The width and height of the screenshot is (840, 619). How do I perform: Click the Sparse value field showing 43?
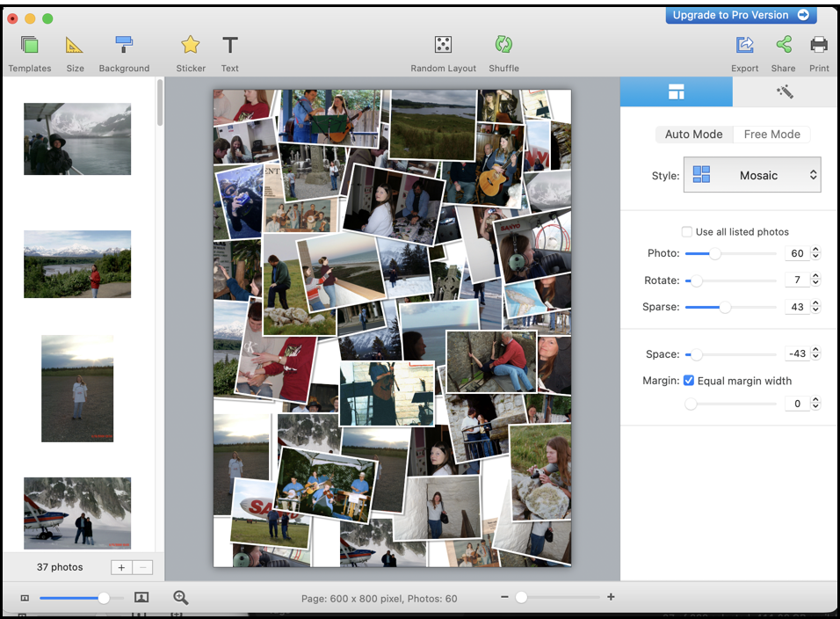(797, 307)
